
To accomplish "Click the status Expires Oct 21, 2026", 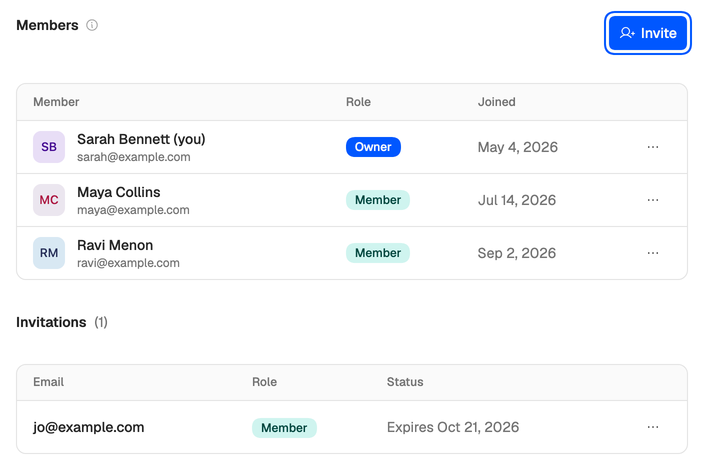I will pos(453,427).
